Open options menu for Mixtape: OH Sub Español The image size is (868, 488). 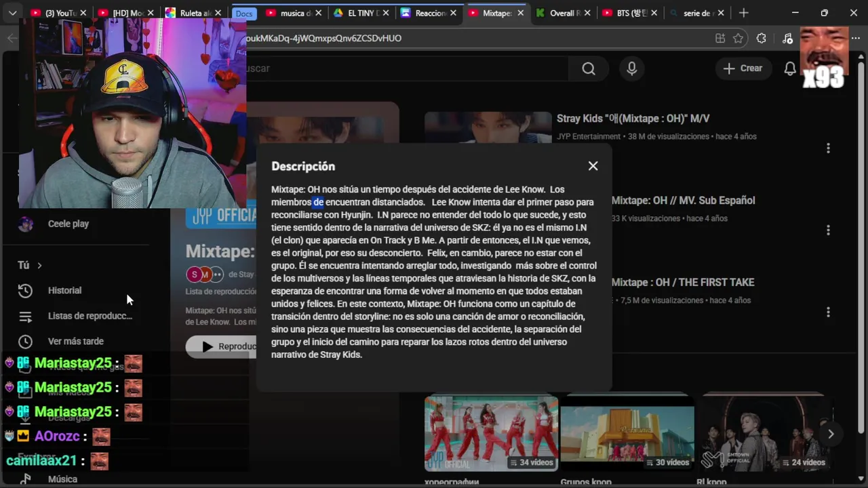pos(828,230)
